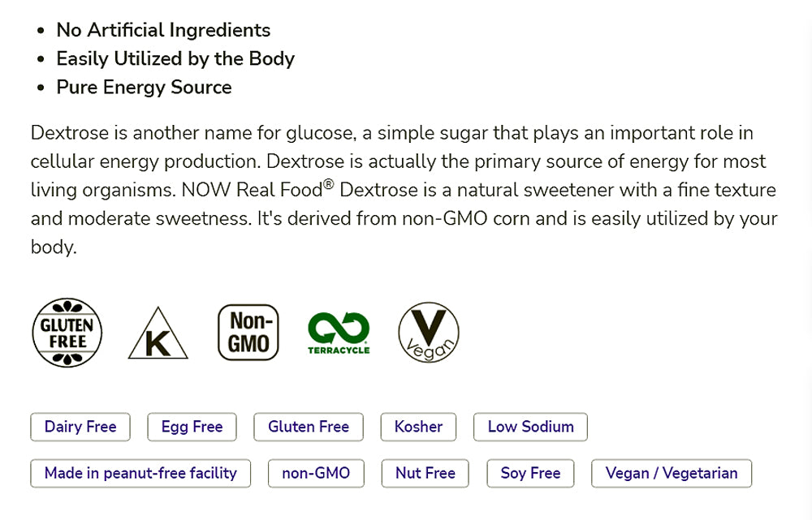This screenshot has height=520, width=812.
Task: Select the Low Sodium tag
Action: pyautogui.click(x=530, y=427)
